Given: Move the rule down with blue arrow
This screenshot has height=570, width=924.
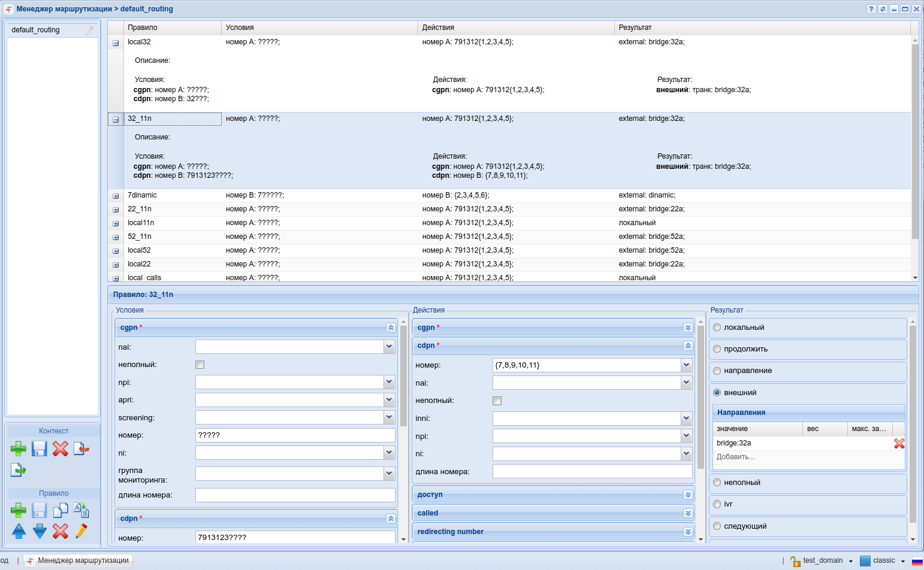Looking at the screenshot, I should (40, 531).
